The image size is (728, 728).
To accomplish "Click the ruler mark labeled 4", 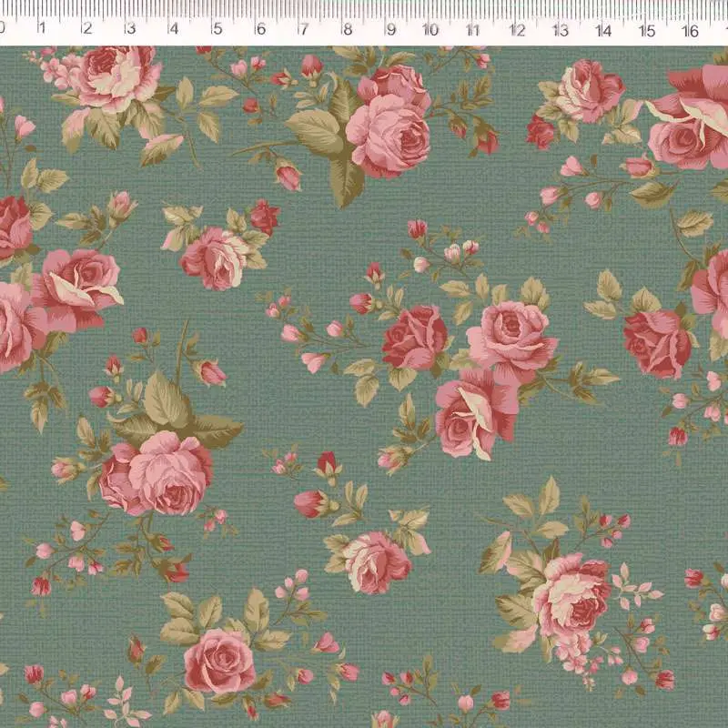I will (x=173, y=29).
